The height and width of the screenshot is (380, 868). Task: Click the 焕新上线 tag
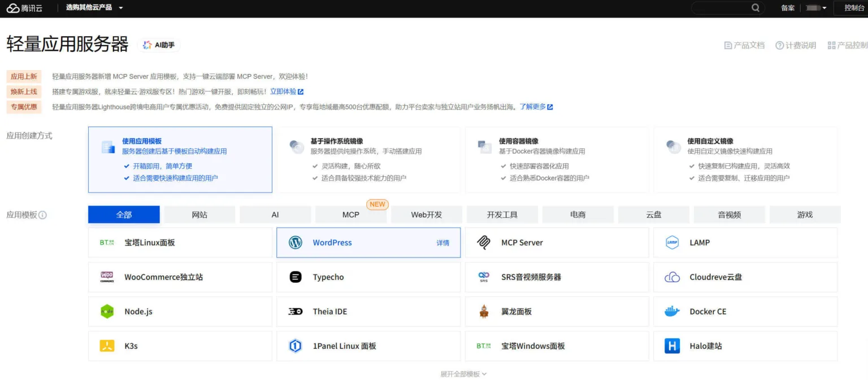coord(24,91)
